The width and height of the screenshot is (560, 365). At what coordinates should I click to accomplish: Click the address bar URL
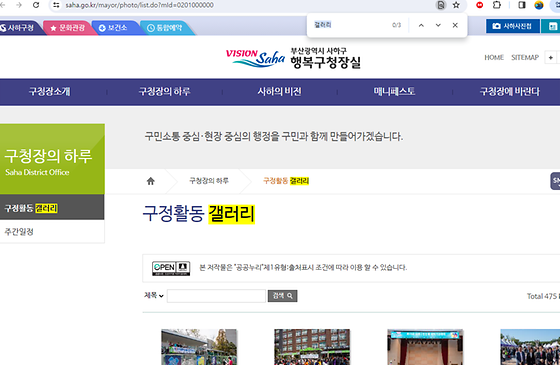139,5
